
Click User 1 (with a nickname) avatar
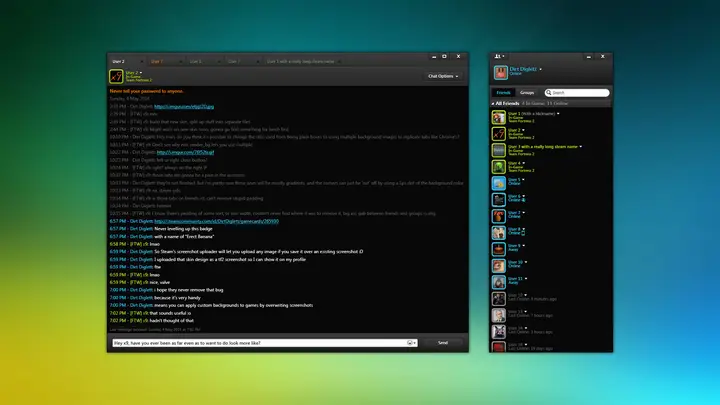(499, 117)
